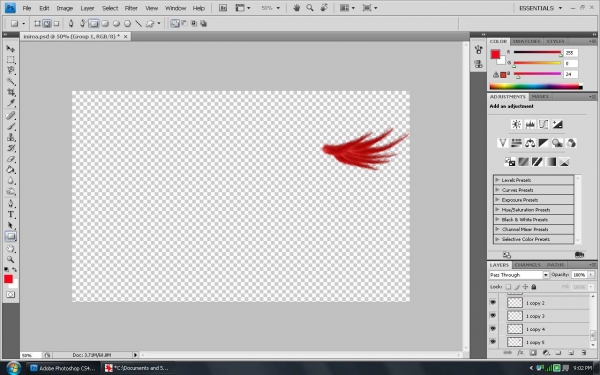This screenshot has height=375, width=600.
Task: Hide the '1 copy 3' layer
Action: point(493,316)
